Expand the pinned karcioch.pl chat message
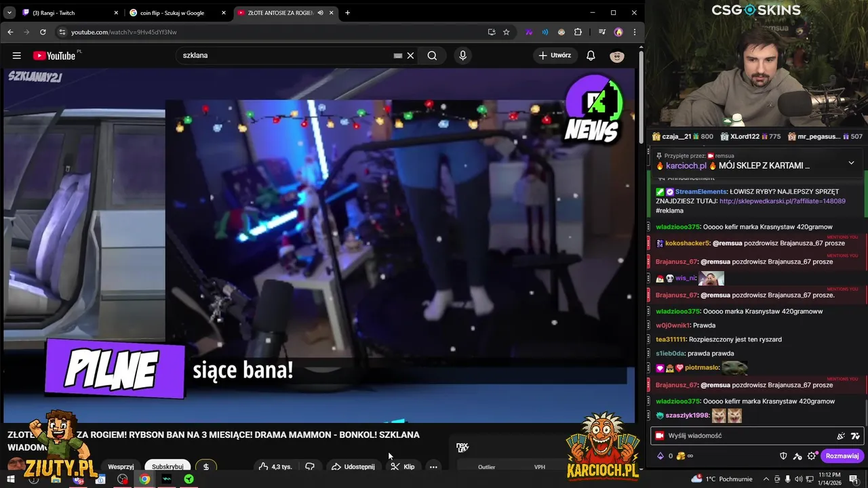The width and height of the screenshot is (868, 488). pyautogui.click(x=851, y=163)
